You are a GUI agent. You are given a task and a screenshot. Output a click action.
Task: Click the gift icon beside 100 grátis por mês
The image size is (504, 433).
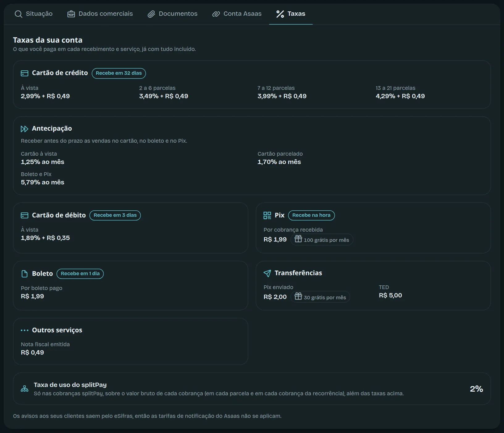tap(298, 239)
